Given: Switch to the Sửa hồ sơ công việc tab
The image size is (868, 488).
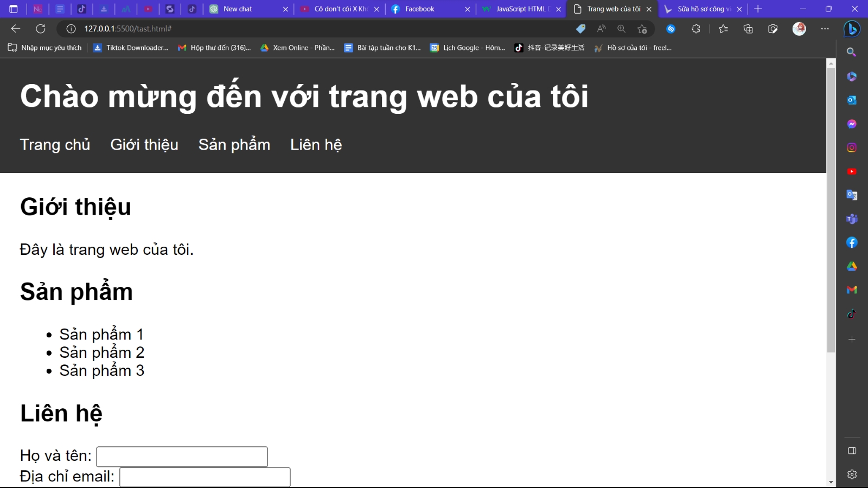Looking at the screenshot, I should [703, 9].
